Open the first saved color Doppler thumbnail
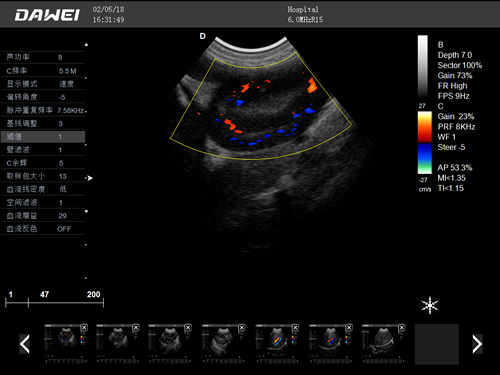Viewport: 500px width, 375px height. [65, 343]
